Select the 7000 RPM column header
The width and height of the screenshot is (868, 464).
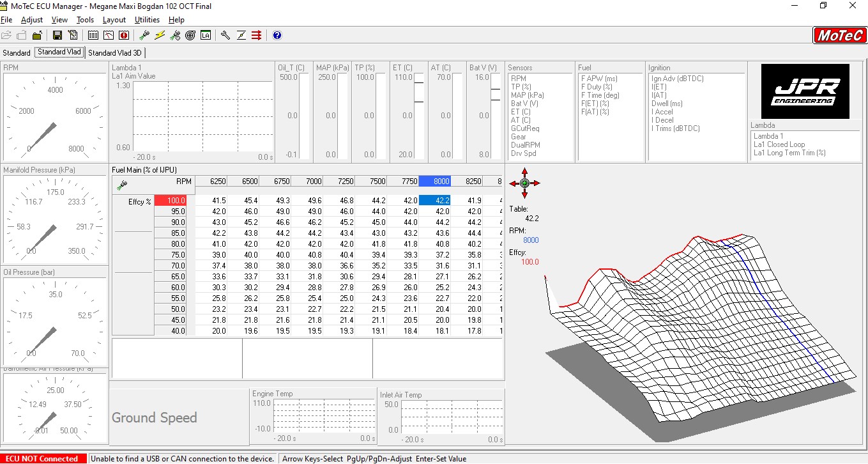[x=307, y=182]
